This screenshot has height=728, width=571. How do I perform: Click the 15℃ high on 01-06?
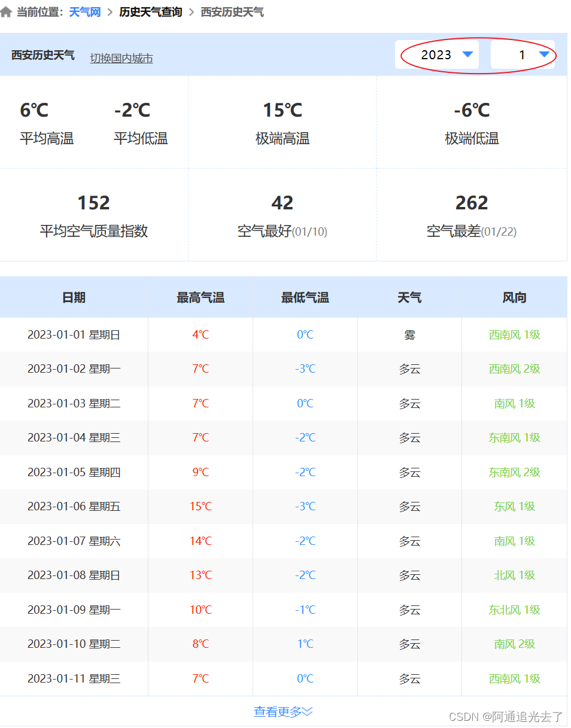click(201, 507)
